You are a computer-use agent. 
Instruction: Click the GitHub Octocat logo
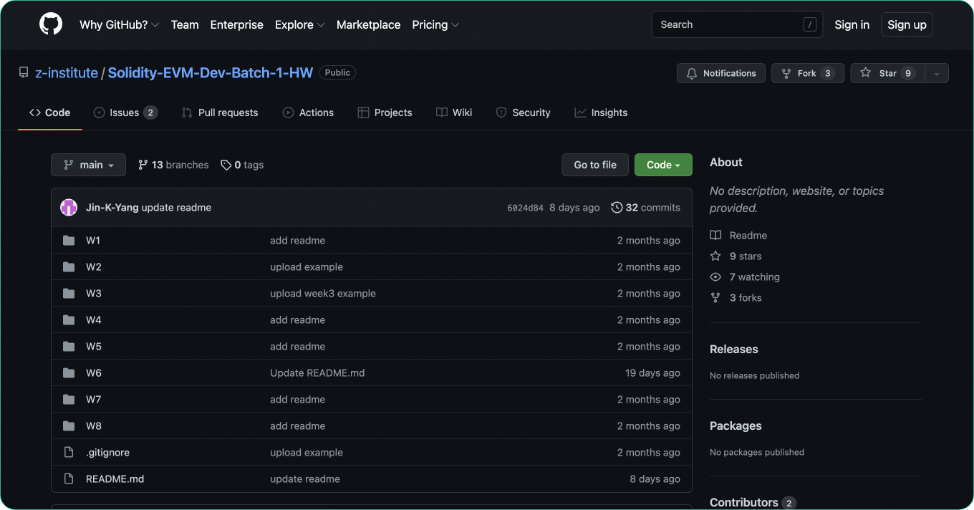coord(50,24)
